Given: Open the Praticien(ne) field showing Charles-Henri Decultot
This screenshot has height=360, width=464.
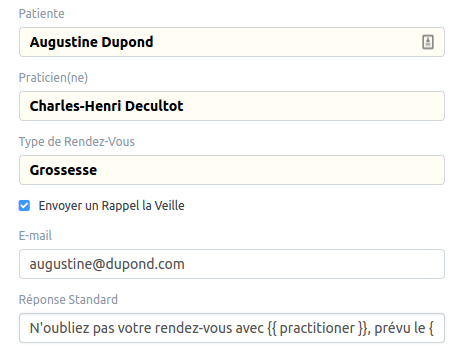Looking at the screenshot, I should pyautogui.click(x=232, y=106).
